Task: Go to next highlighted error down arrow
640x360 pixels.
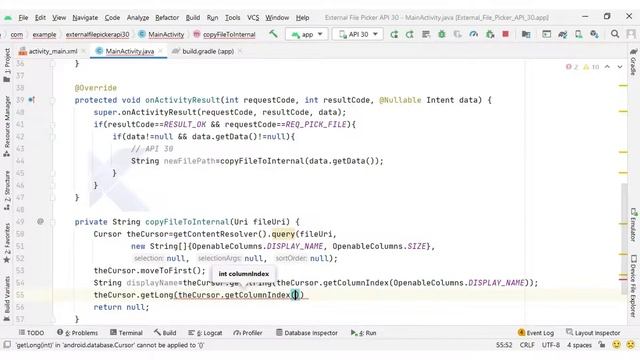Action: click(620, 67)
